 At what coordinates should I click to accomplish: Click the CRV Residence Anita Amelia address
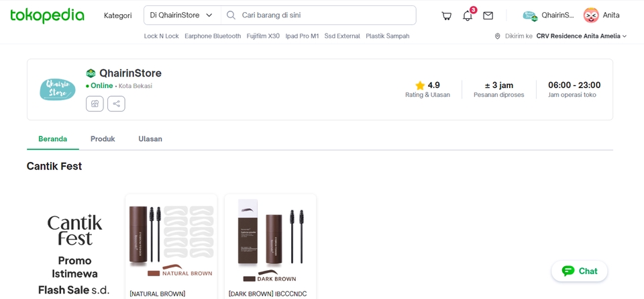point(578,36)
